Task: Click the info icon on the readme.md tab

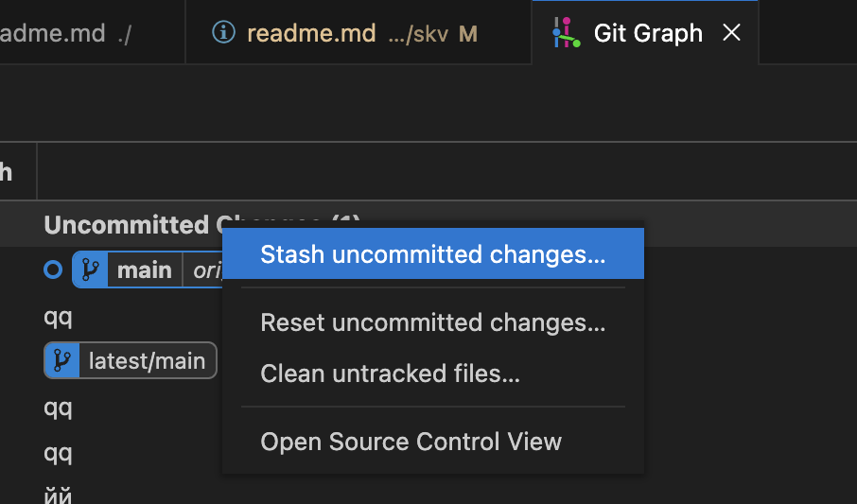Action: (x=223, y=33)
